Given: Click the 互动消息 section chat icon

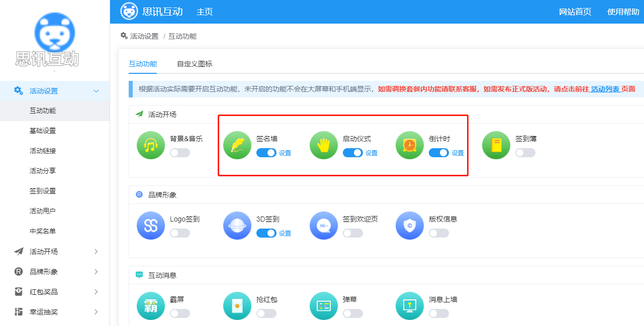Looking at the screenshot, I should pyautogui.click(x=139, y=275).
